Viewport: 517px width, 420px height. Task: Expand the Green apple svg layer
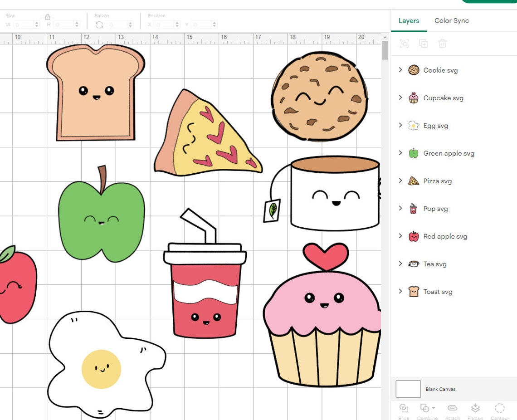(x=400, y=153)
